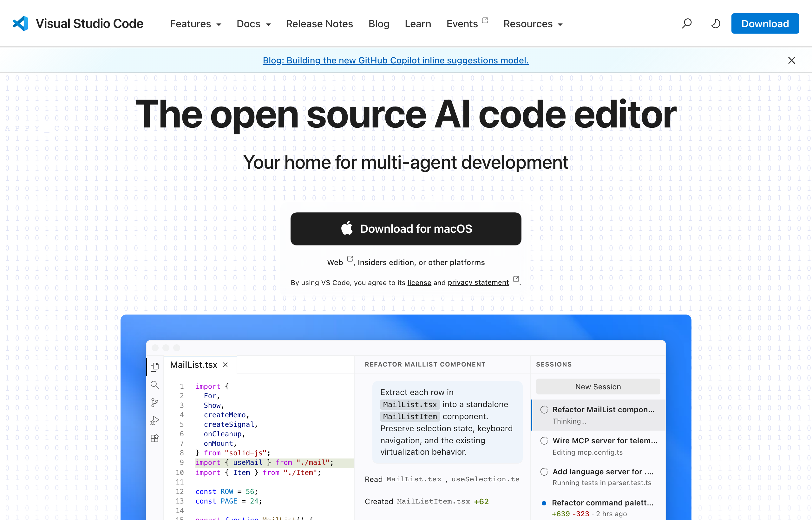
Task: Click the spinner icon beside Refactor MailList session
Action: (x=544, y=410)
